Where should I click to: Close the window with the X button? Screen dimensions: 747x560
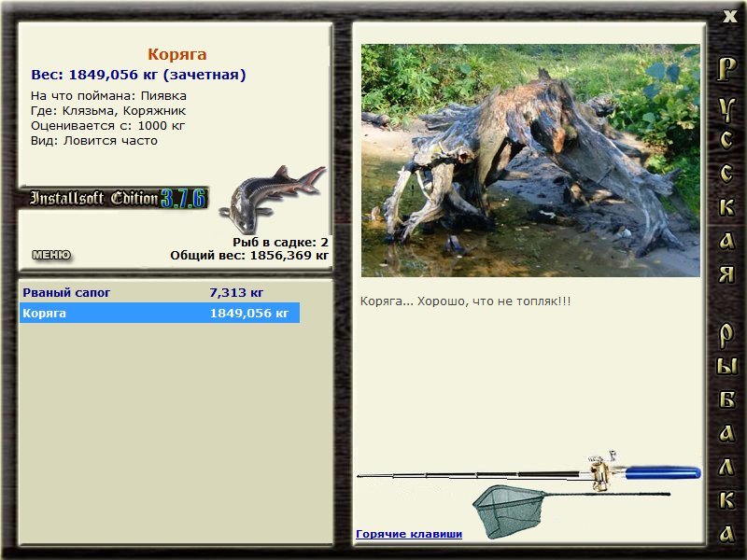click(x=729, y=17)
